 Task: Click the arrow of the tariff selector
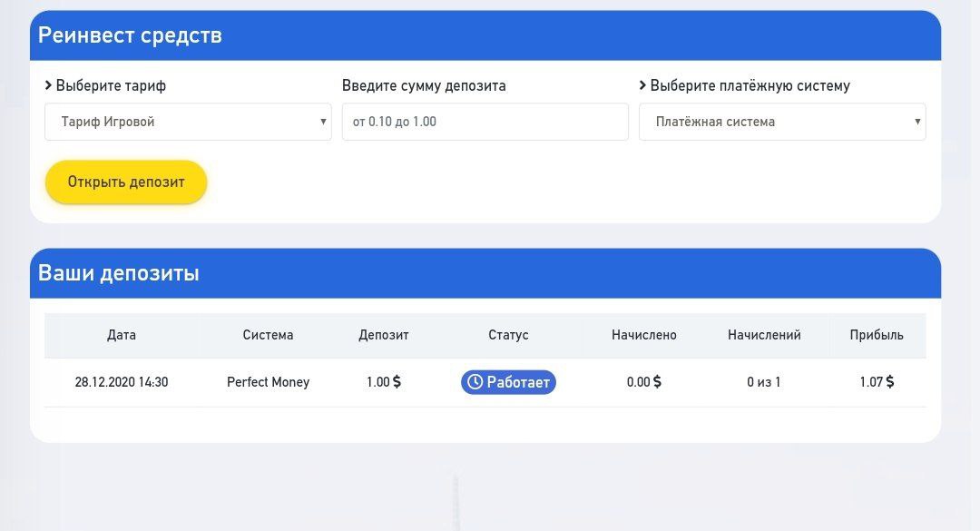[323, 122]
